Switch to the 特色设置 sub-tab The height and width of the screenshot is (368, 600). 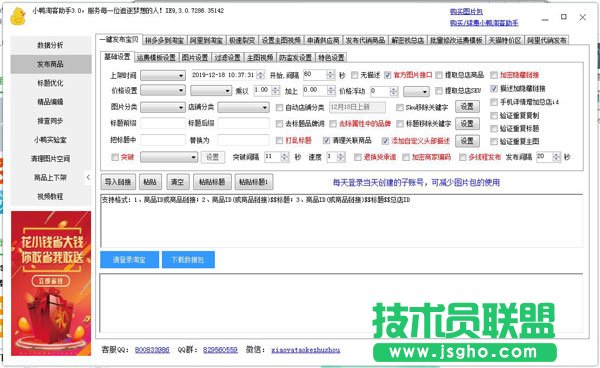[331, 58]
